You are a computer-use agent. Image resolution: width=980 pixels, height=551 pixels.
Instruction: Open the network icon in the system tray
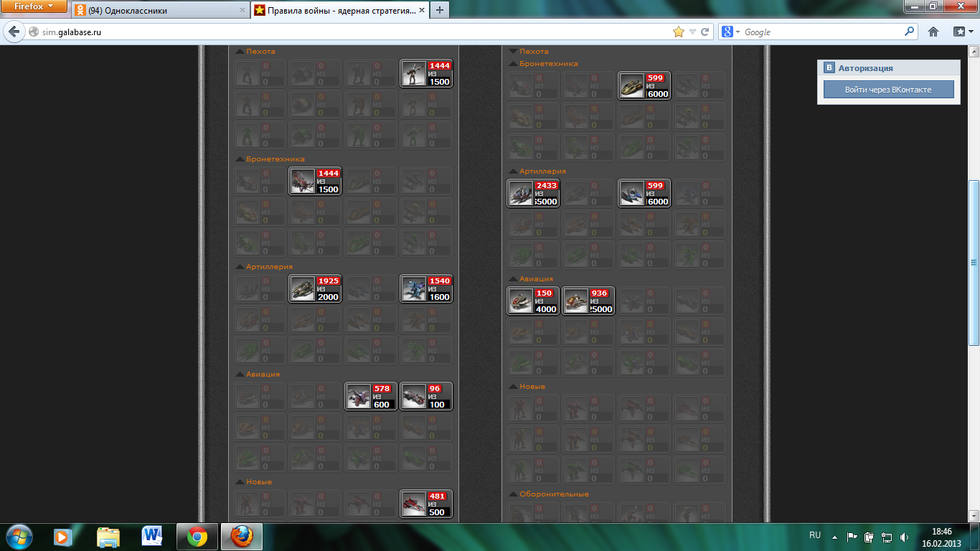click(887, 537)
